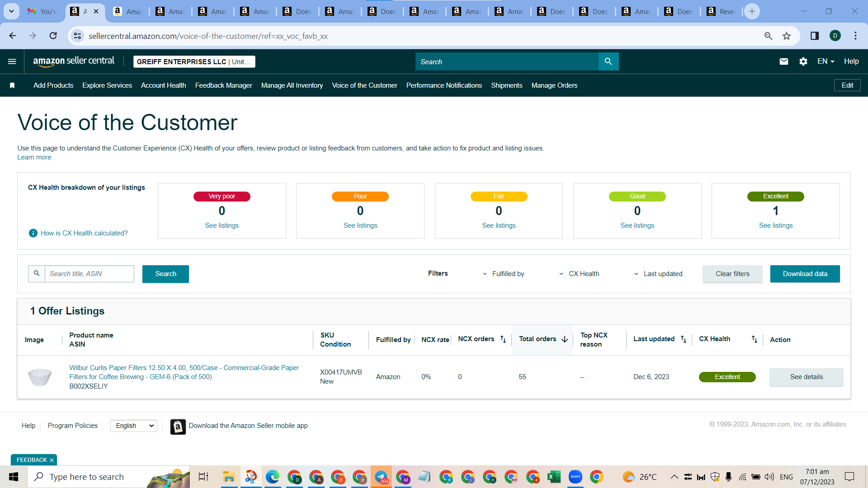Open a new browser tab
This screenshot has height=488, width=868.
click(x=752, y=11)
